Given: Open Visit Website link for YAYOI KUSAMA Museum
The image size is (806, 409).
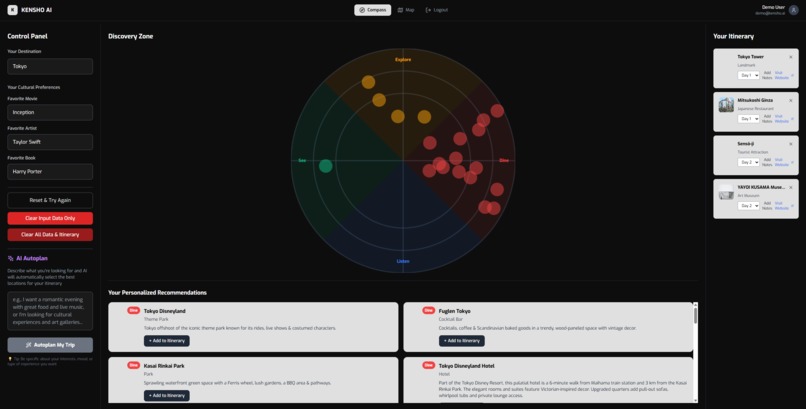Looking at the screenshot, I should (x=782, y=206).
